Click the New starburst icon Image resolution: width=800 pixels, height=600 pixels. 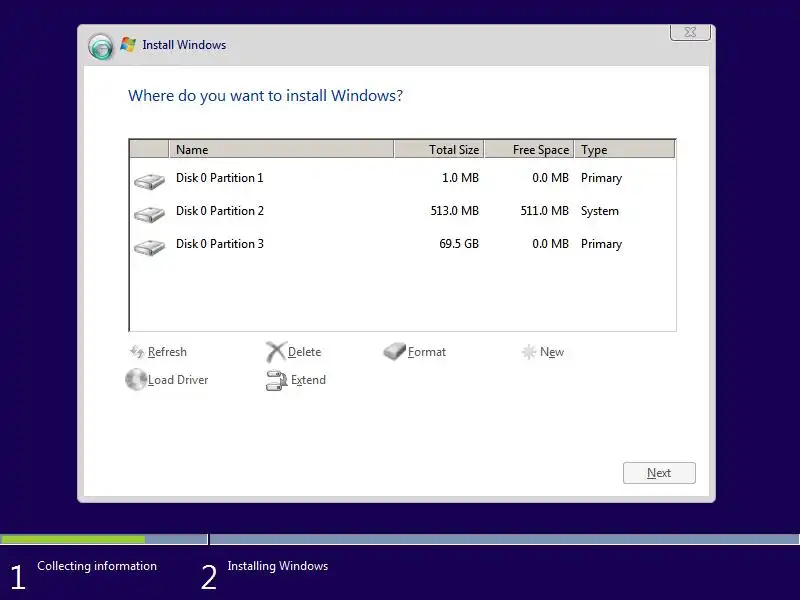pyautogui.click(x=529, y=352)
